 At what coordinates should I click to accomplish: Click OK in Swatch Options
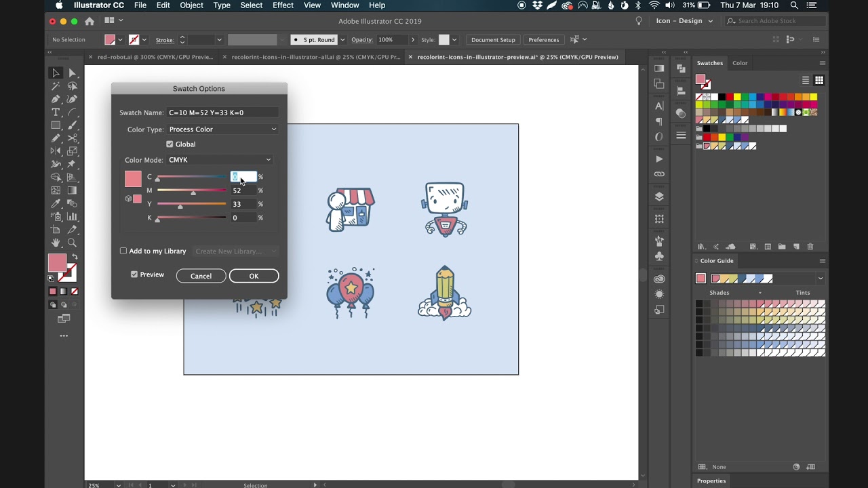[x=254, y=276]
